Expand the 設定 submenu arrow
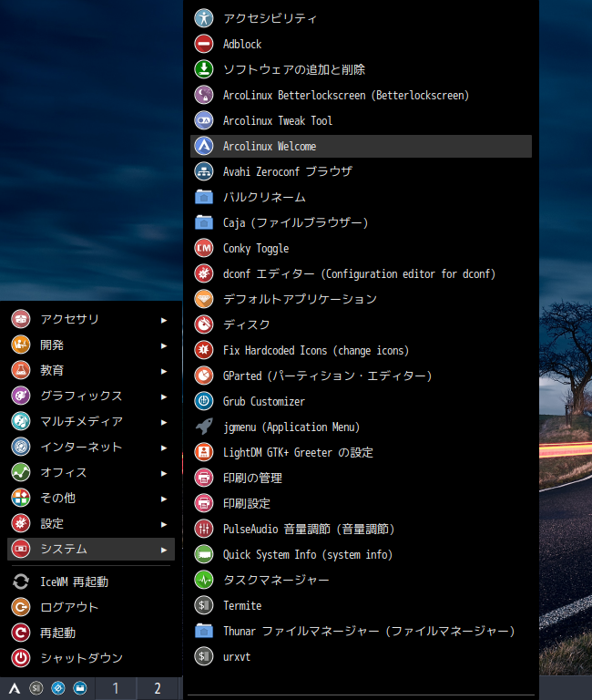This screenshot has width=592, height=700. coord(164,524)
